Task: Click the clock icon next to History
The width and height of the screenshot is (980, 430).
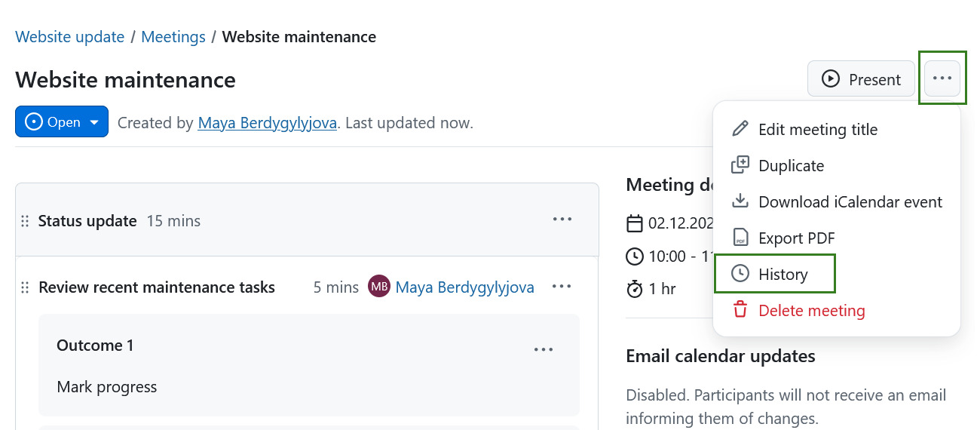Action: tap(740, 274)
